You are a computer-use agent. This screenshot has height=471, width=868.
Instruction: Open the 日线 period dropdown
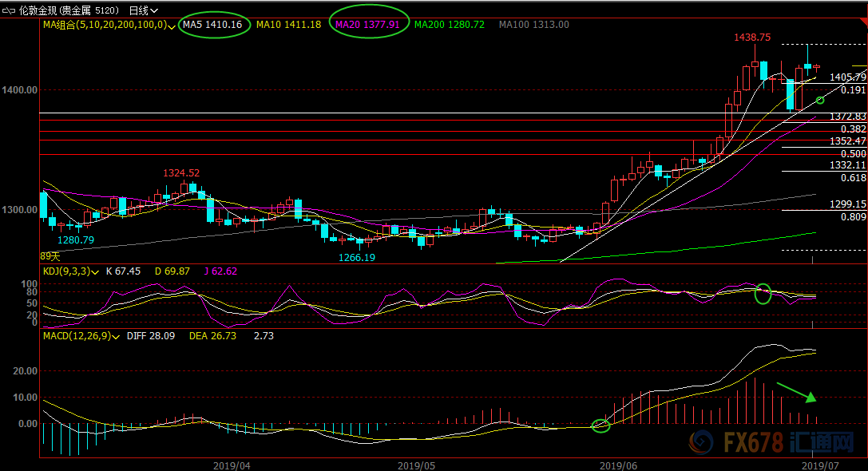point(144,10)
